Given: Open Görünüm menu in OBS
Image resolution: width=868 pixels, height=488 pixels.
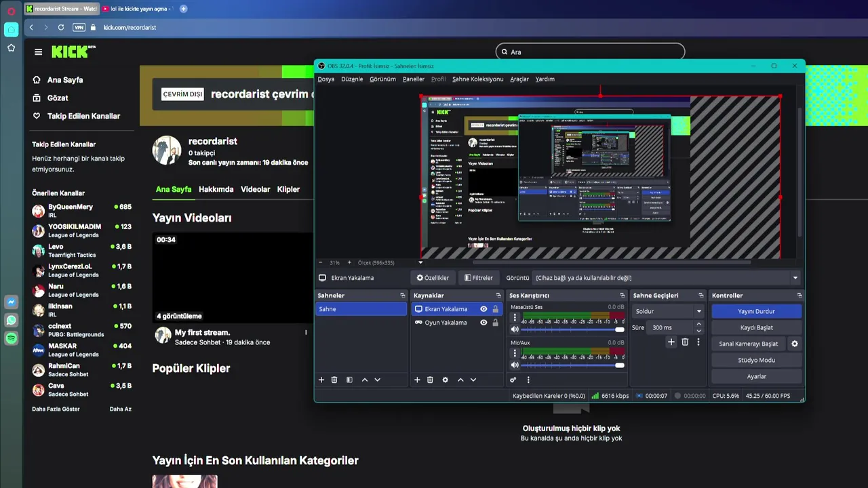Looking at the screenshot, I should (x=382, y=79).
